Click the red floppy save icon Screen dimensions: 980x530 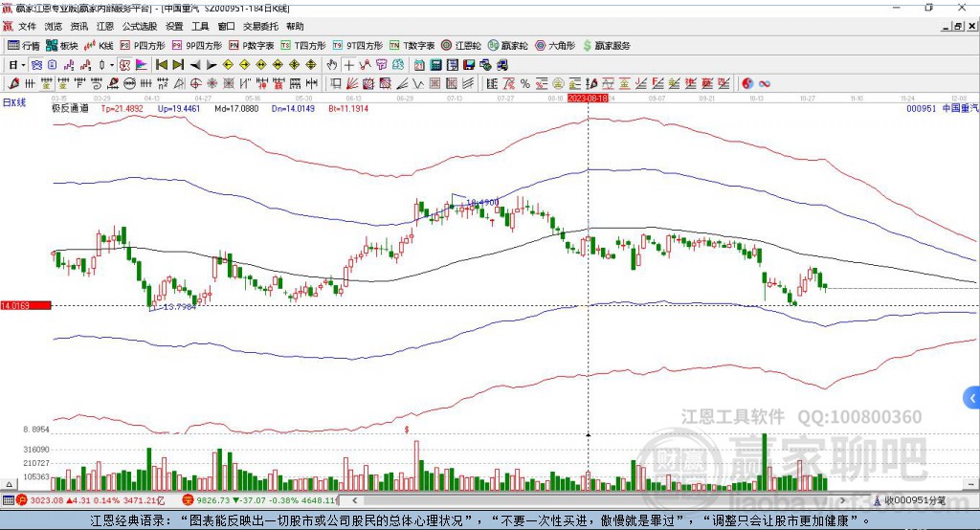point(469,65)
